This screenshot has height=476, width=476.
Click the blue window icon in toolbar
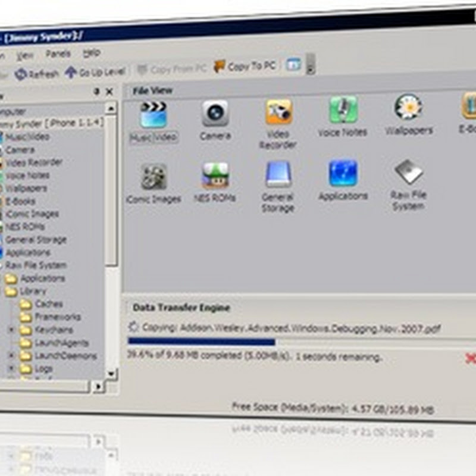293,64
